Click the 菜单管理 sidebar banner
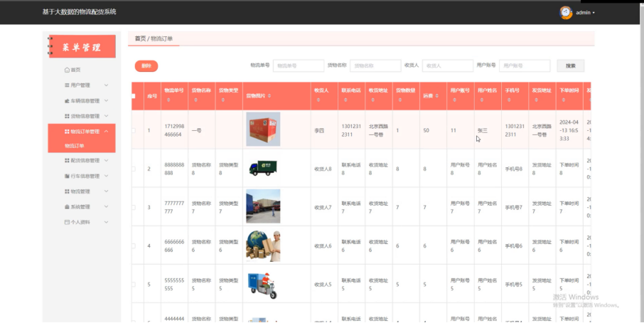The image size is (644, 323). click(x=82, y=46)
